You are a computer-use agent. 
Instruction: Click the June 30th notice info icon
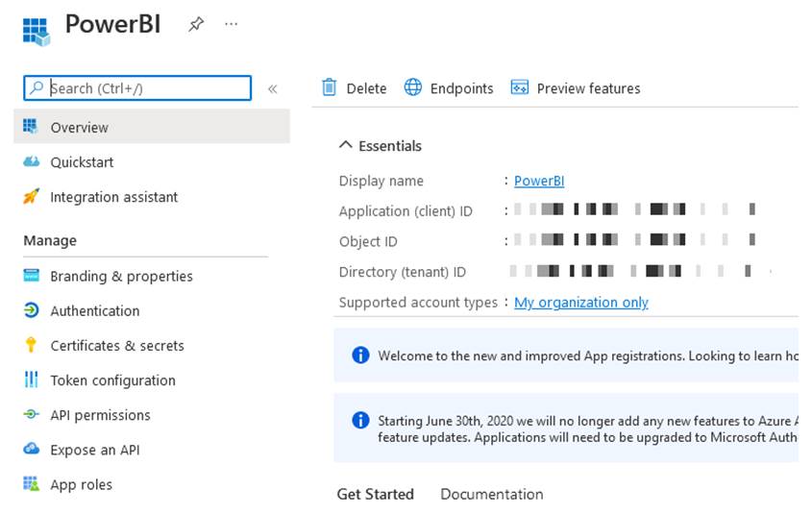(360, 420)
